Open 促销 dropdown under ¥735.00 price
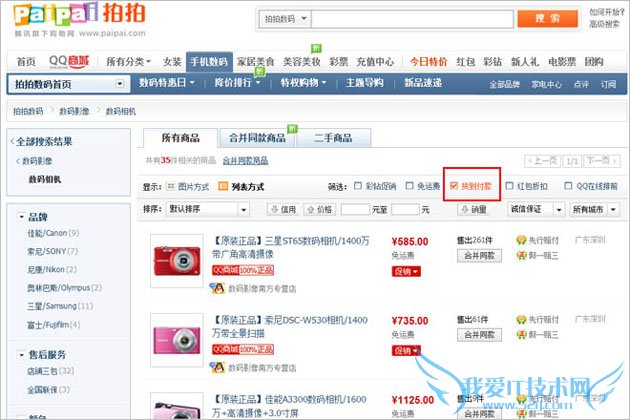This screenshot has width=630, height=420. point(406,351)
